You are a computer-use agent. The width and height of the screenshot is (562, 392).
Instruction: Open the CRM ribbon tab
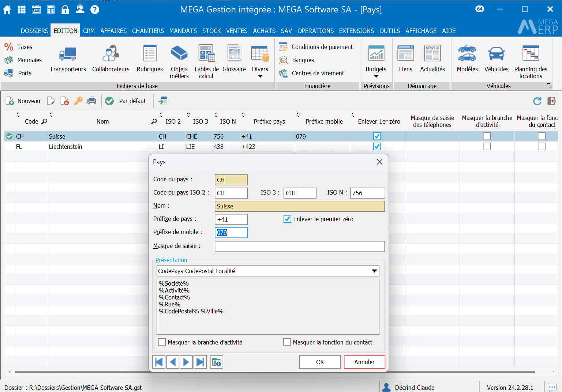(89, 31)
